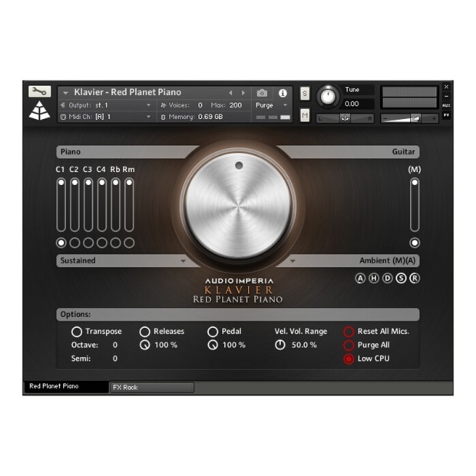Screen dimensions: 476x476
Task: Toggle the C4 mic on/off button
Action: coord(102,243)
